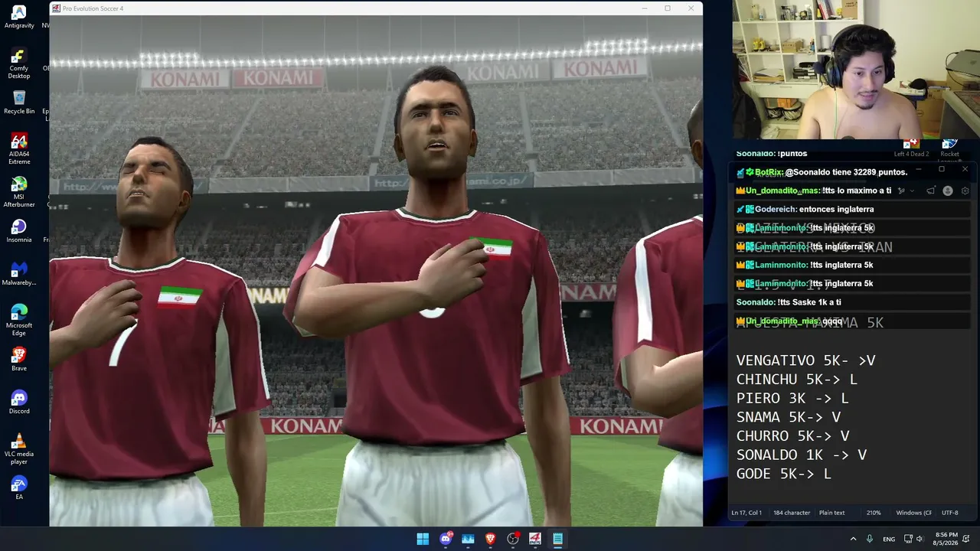This screenshot has width=980, height=551.
Task: Click the 184 character count in Notepad
Action: (792, 513)
